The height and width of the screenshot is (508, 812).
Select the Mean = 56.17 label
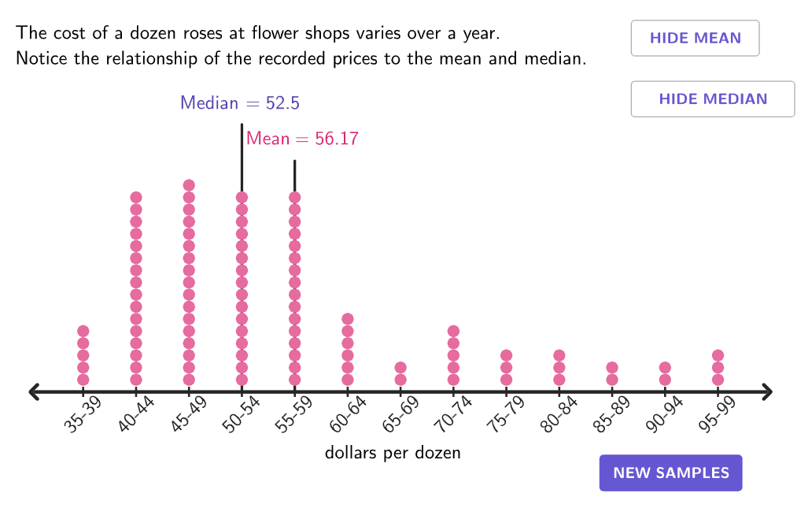[x=302, y=139]
